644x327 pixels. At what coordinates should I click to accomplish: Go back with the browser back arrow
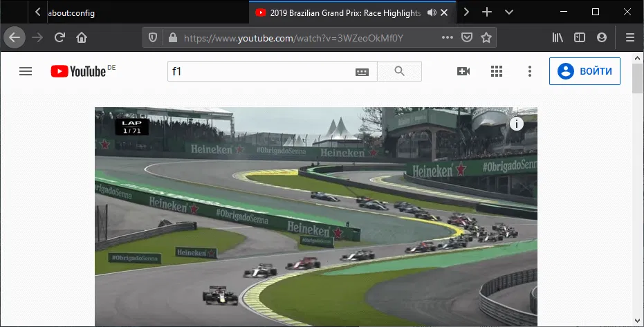[x=15, y=38]
